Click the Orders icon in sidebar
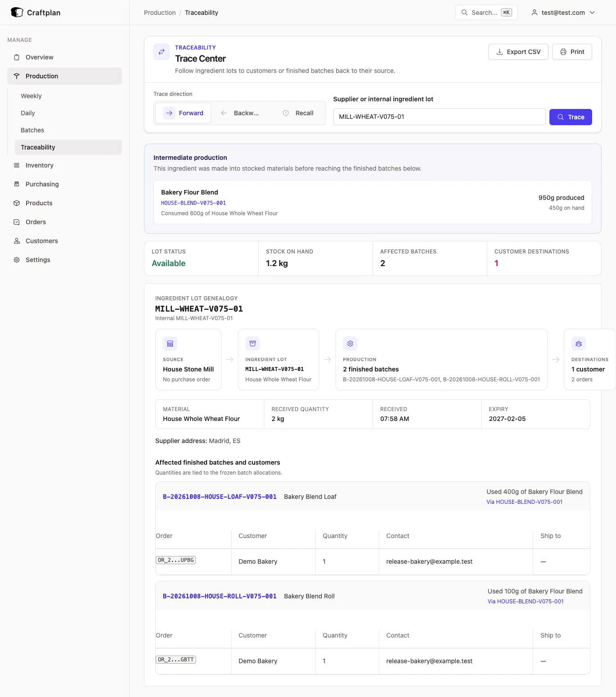This screenshot has width=616, height=697. click(x=17, y=222)
